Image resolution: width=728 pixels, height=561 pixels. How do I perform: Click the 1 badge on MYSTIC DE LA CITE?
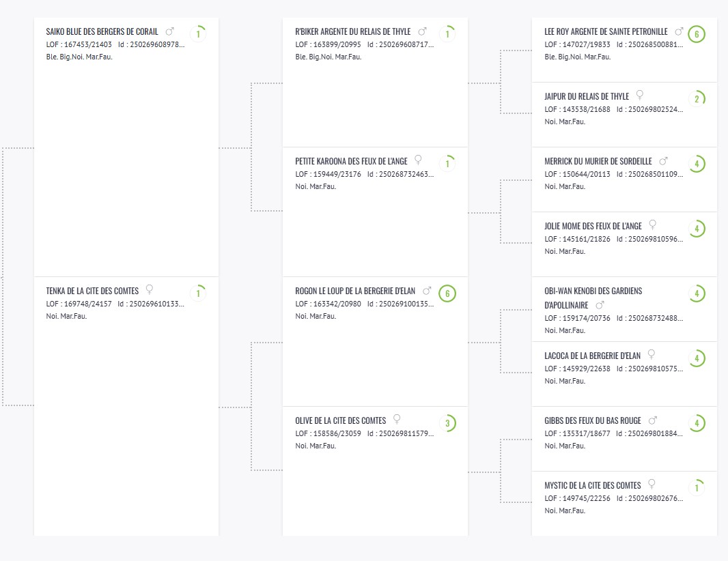697,488
